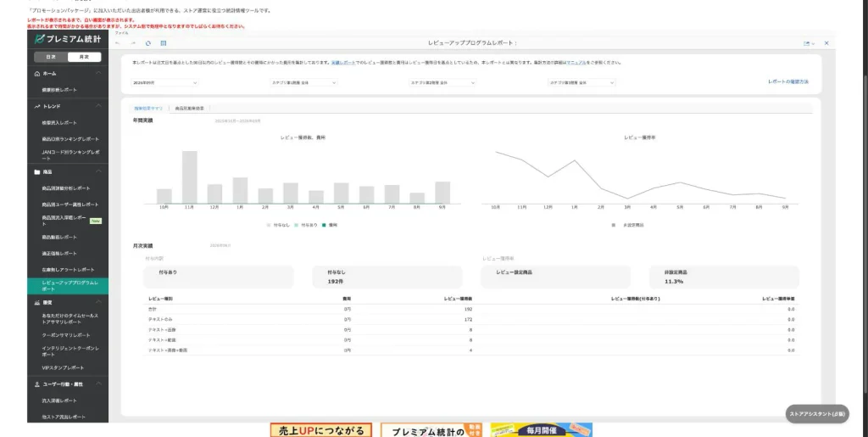This screenshot has height=437, width=868.
Task: Open 商品ID別ランキングレポート in sidebar
Action: (71, 139)
